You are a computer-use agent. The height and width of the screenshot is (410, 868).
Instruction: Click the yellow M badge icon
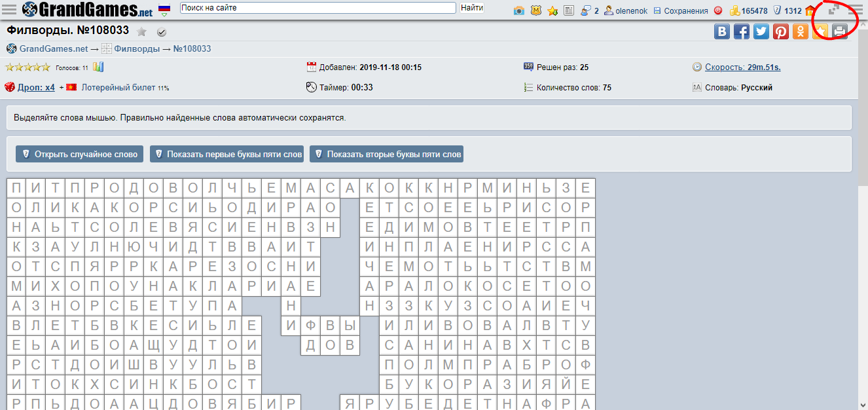(536, 10)
